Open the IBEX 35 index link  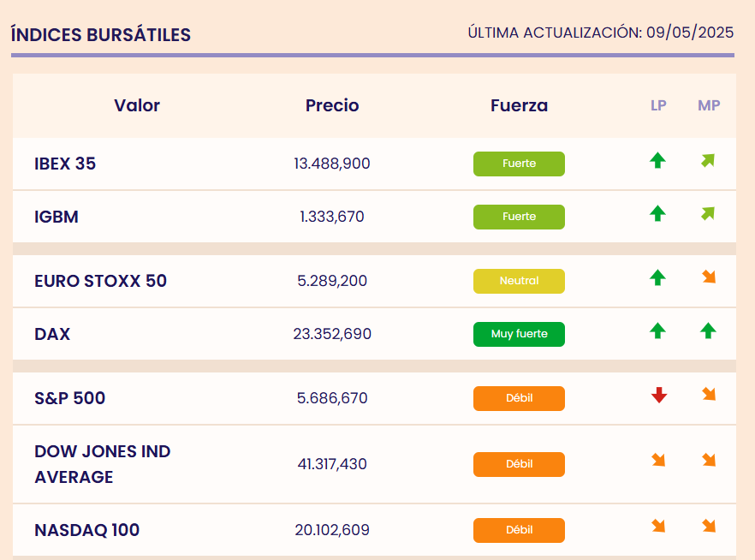pos(65,164)
